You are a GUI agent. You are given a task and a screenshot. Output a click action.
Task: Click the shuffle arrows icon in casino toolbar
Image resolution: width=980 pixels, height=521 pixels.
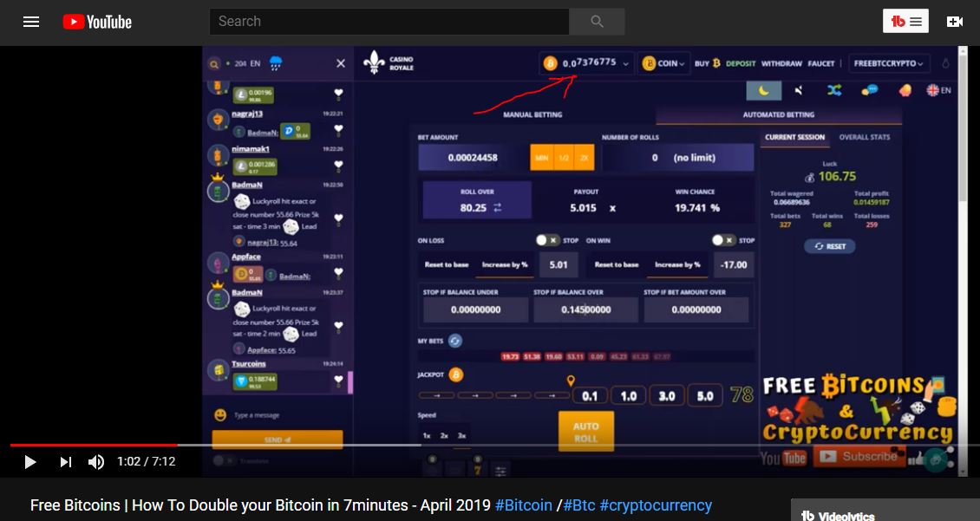coord(833,90)
